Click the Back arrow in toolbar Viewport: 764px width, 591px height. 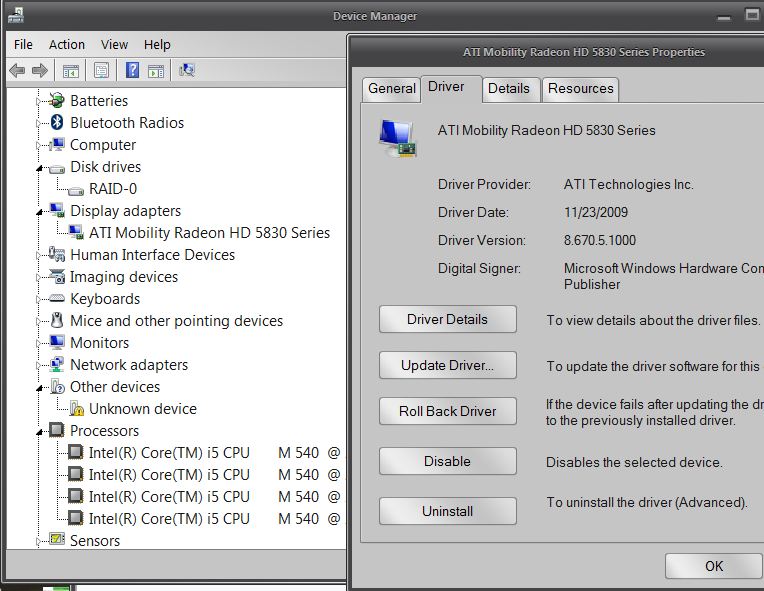[x=17, y=71]
